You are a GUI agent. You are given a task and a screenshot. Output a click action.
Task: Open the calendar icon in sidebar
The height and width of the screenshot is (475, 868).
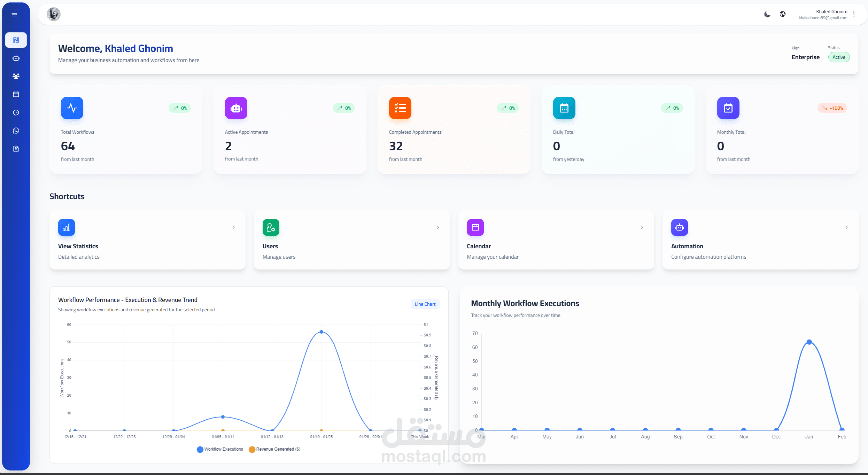click(16, 94)
